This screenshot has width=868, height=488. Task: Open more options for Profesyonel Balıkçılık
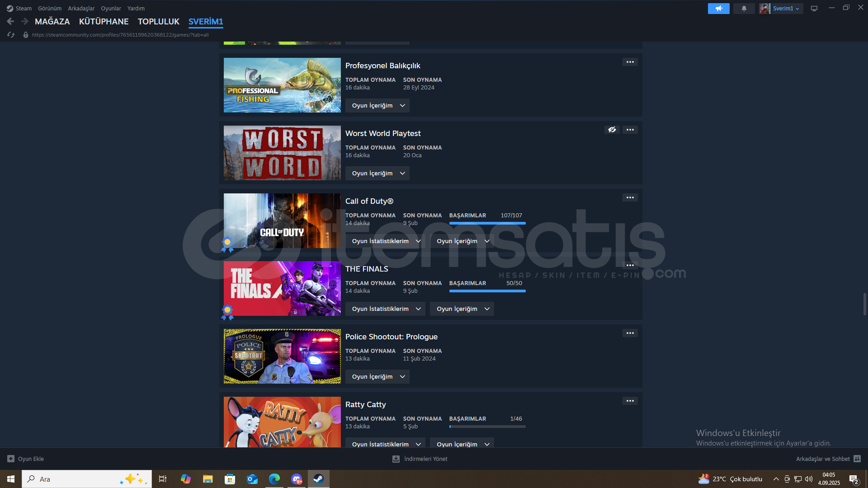click(630, 62)
